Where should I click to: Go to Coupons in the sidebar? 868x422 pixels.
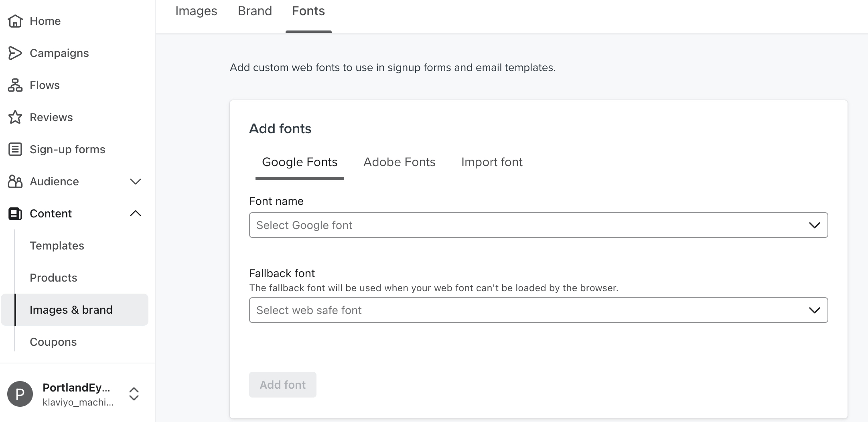point(53,342)
